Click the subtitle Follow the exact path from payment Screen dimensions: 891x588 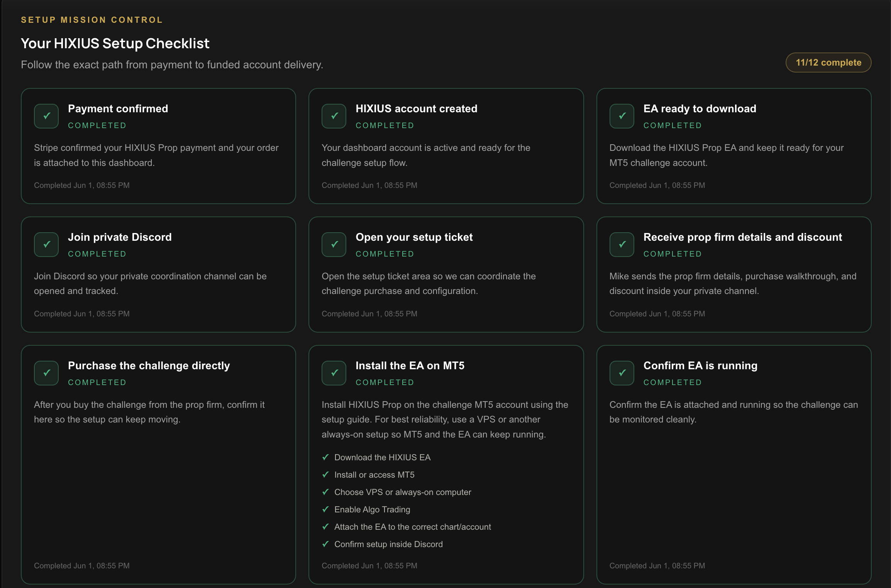click(172, 64)
